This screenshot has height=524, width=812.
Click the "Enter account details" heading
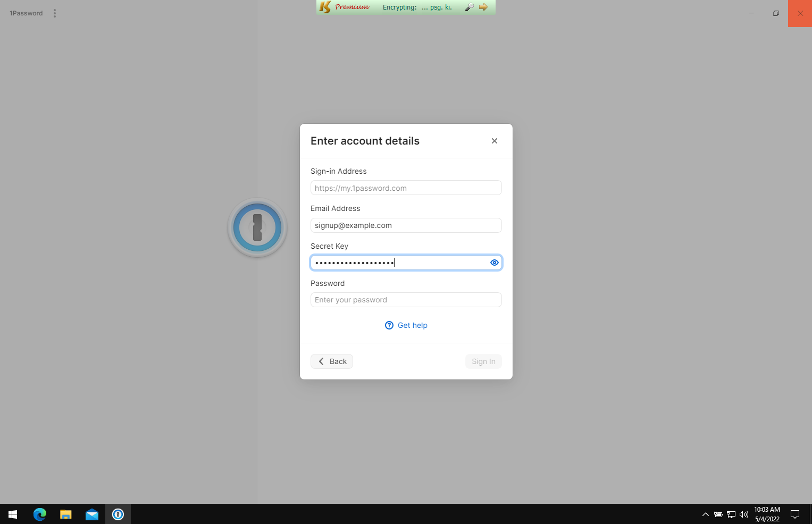365,141
